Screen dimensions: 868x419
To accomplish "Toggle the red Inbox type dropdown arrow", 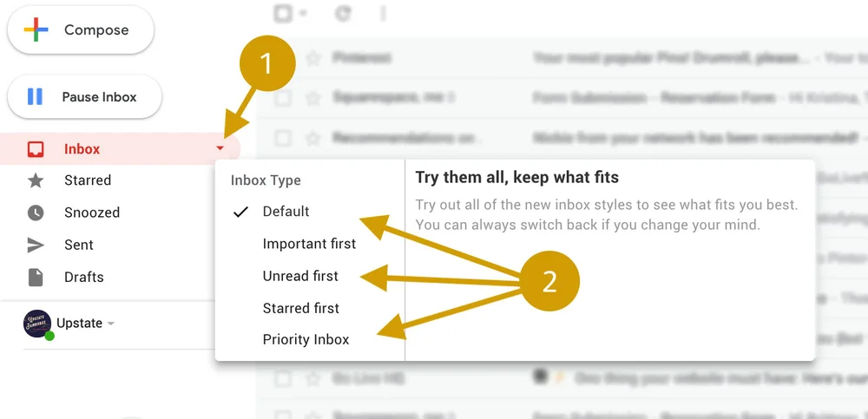I will click(x=220, y=148).
